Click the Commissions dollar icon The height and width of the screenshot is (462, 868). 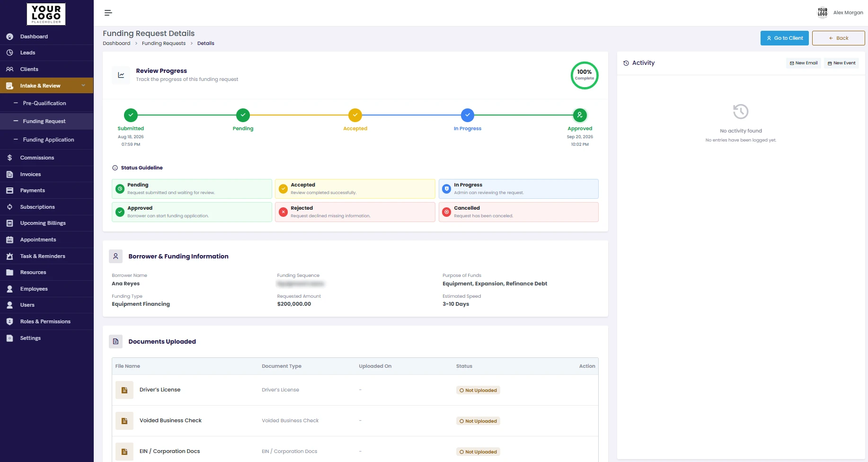click(9, 158)
